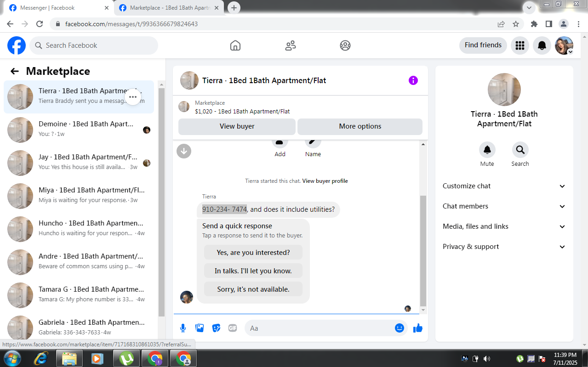Open the purple conversation information icon
The width and height of the screenshot is (588, 367).
(413, 80)
